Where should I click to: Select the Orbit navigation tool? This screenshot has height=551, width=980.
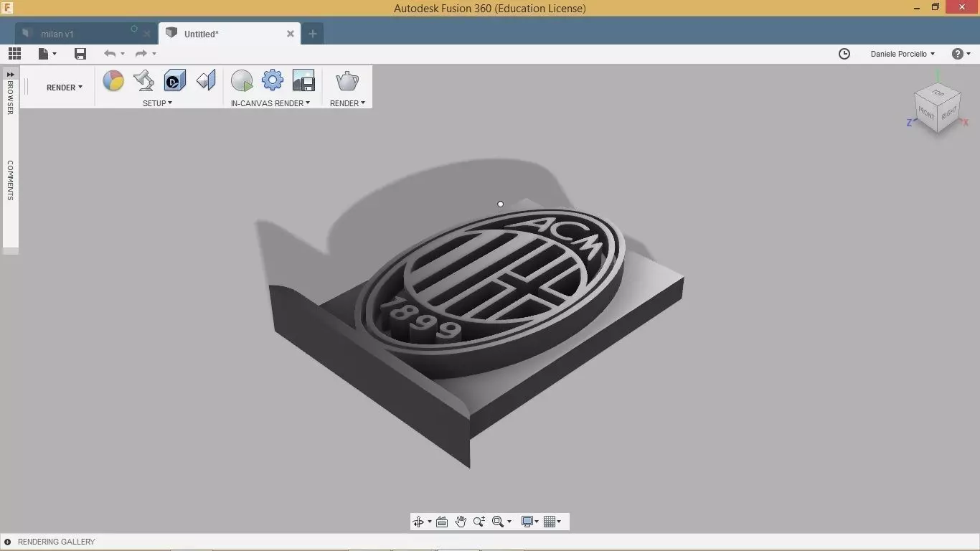(418, 522)
